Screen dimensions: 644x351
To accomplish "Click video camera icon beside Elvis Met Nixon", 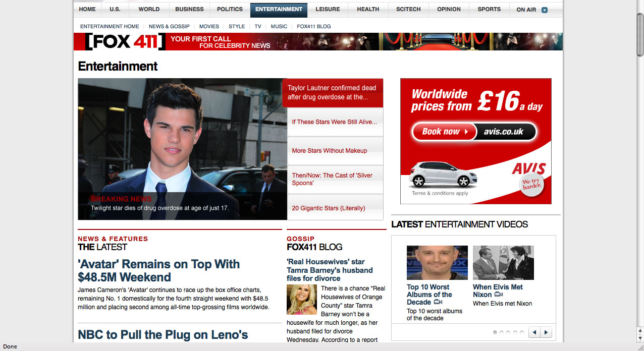I will click(499, 295).
